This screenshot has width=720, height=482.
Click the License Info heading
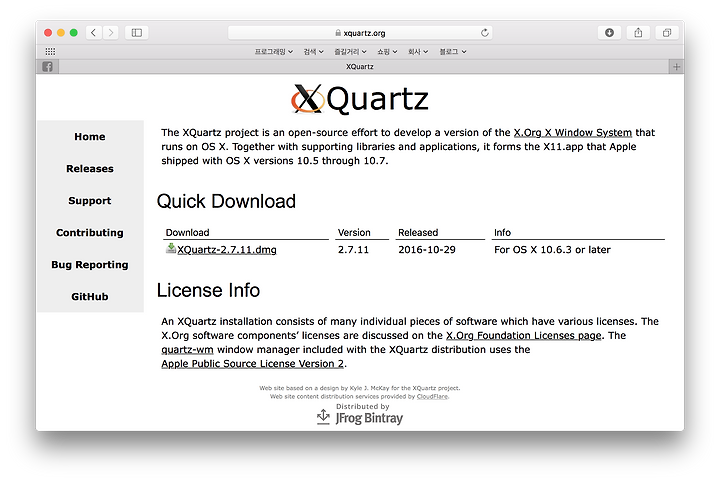pos(208,291)
